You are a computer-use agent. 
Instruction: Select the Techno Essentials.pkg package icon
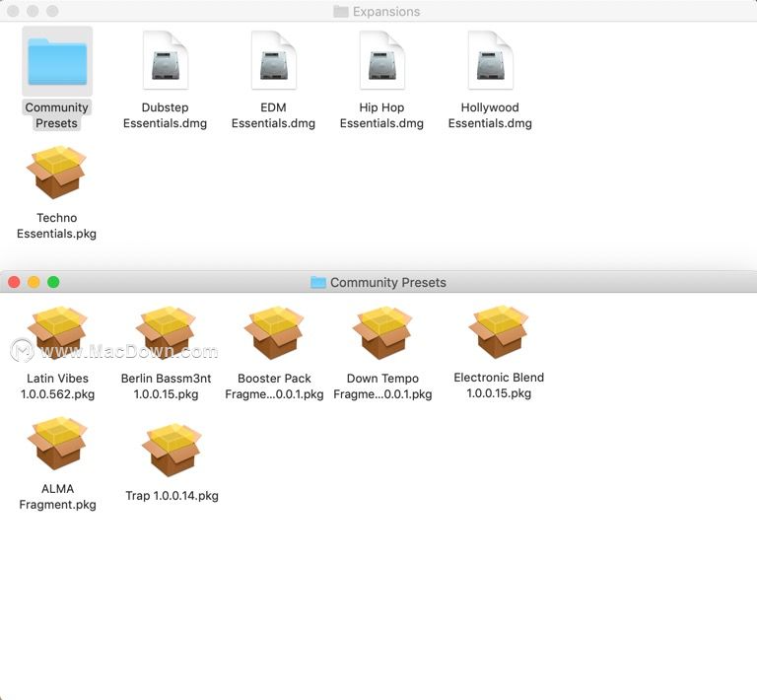coord(56,172)
